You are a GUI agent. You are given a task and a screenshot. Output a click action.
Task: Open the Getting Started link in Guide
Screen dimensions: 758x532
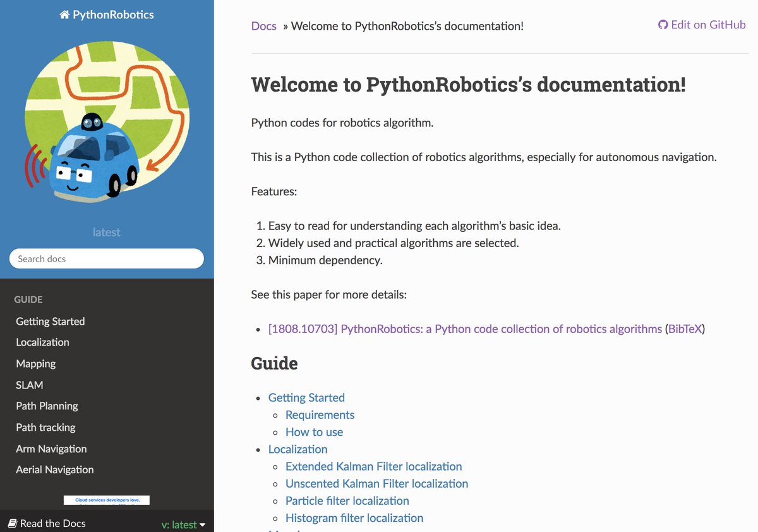pyautogui.click(x=306, y=397)
